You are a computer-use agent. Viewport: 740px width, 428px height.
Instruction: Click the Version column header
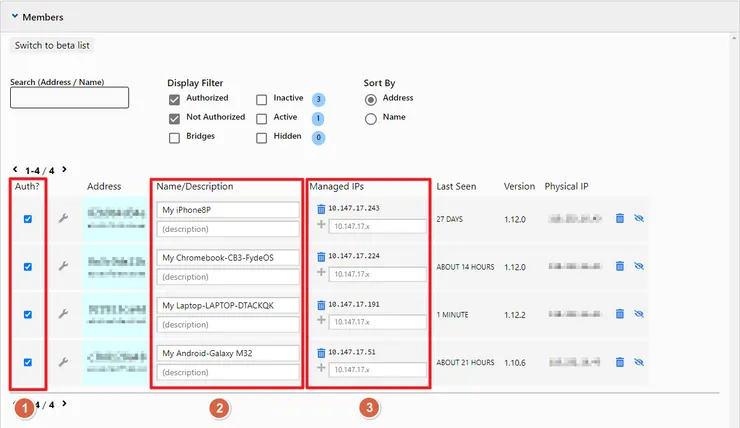(x=519, y=186)
